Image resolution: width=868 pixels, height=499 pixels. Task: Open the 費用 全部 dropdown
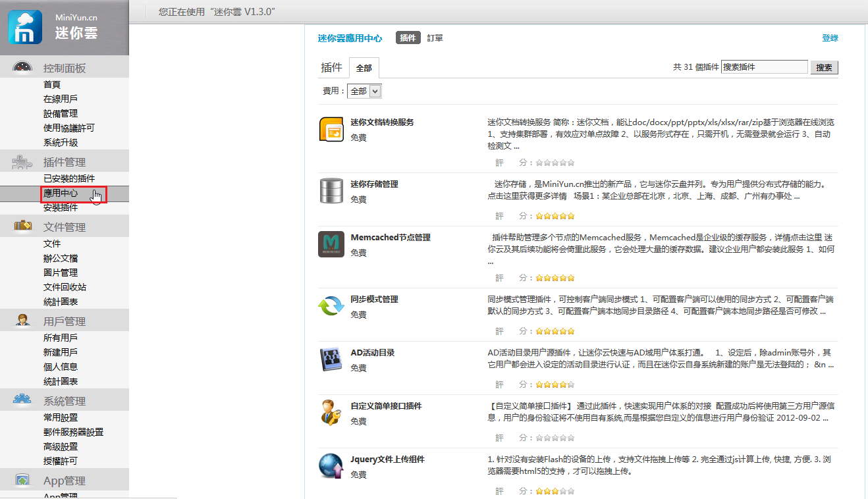(x=364, y=92)
